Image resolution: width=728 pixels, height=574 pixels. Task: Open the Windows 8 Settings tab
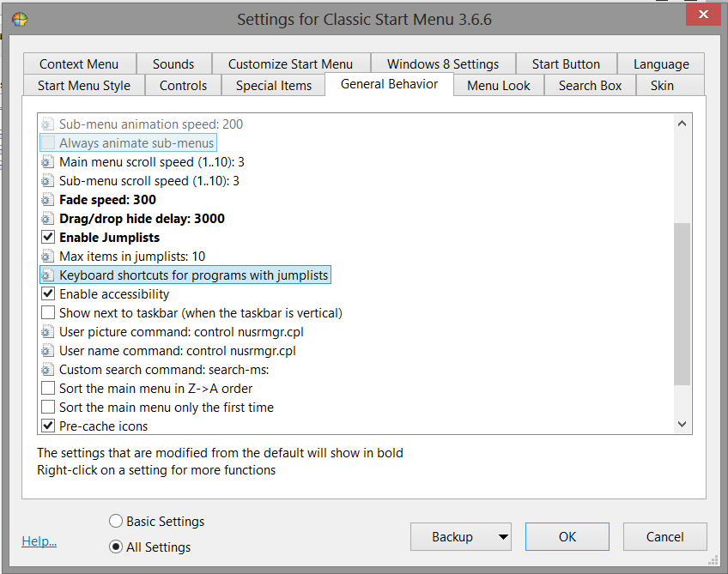442,64
